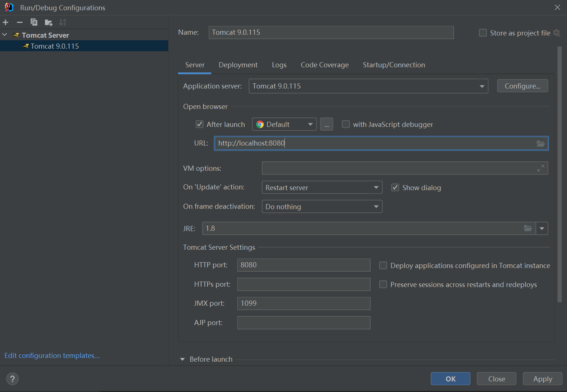This screenshot has height=392, width=567.
Task: Enable with JavaScript debugger checkbox
Action: pyautogui.click(x=346, y=124)
